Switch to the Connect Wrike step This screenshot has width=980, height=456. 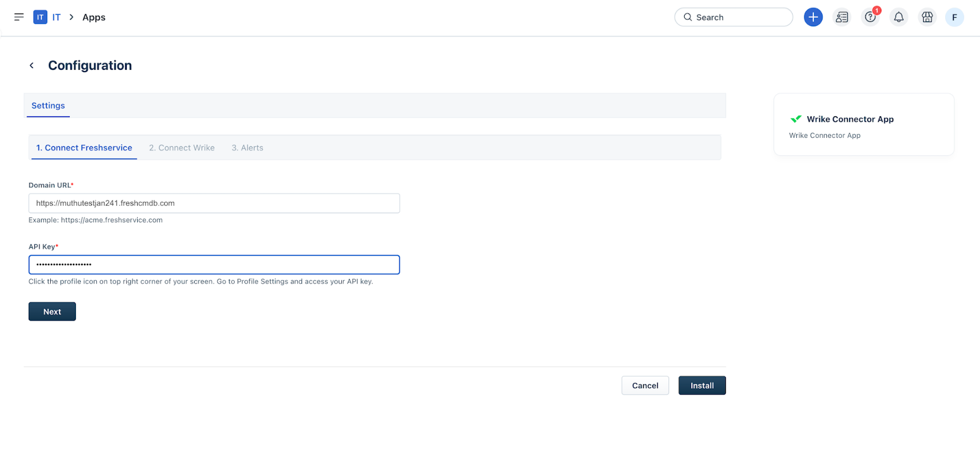182,148
